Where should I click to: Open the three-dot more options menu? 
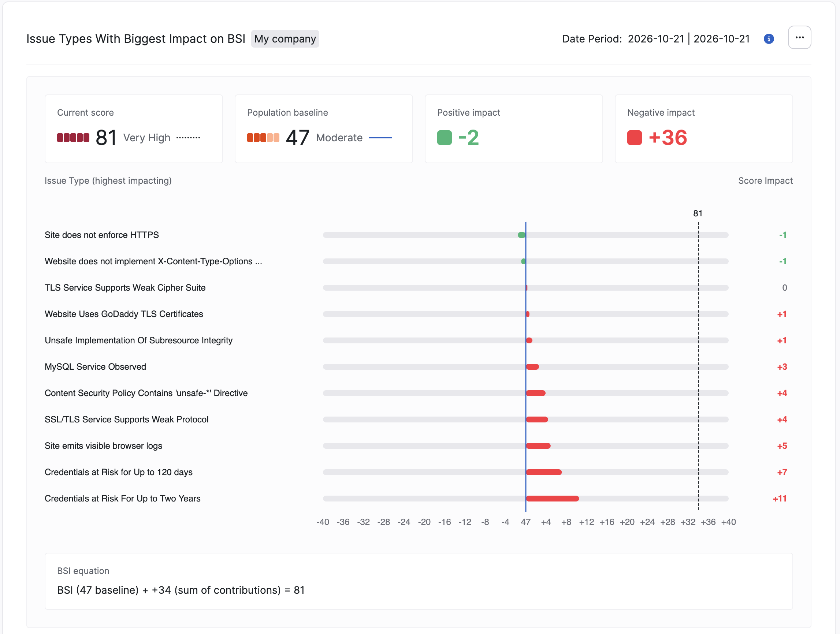(799, 38)
